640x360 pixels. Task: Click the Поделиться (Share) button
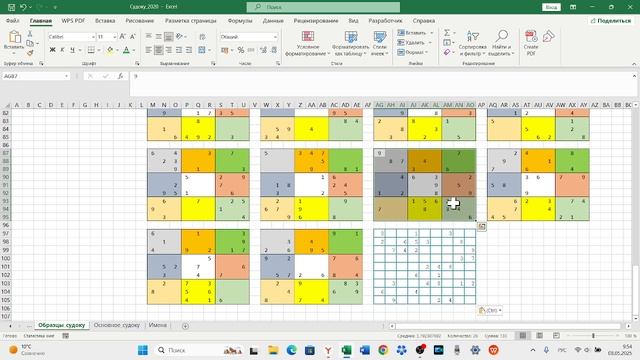click(x=611, y=20)
